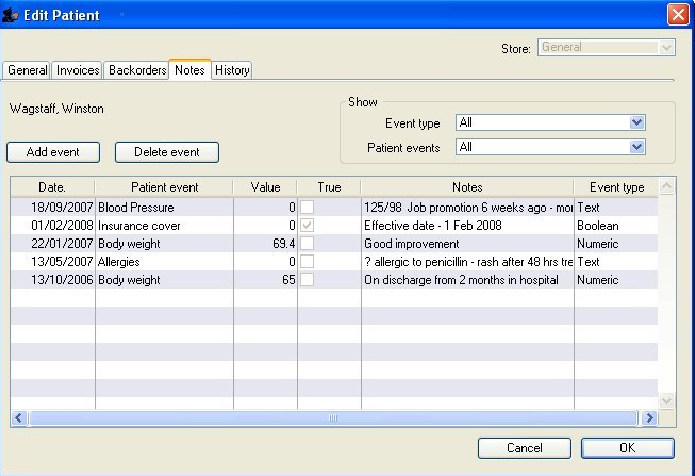Open the Invoices tab
Viewport: 695px width, 476px height.
click(78, 70)
